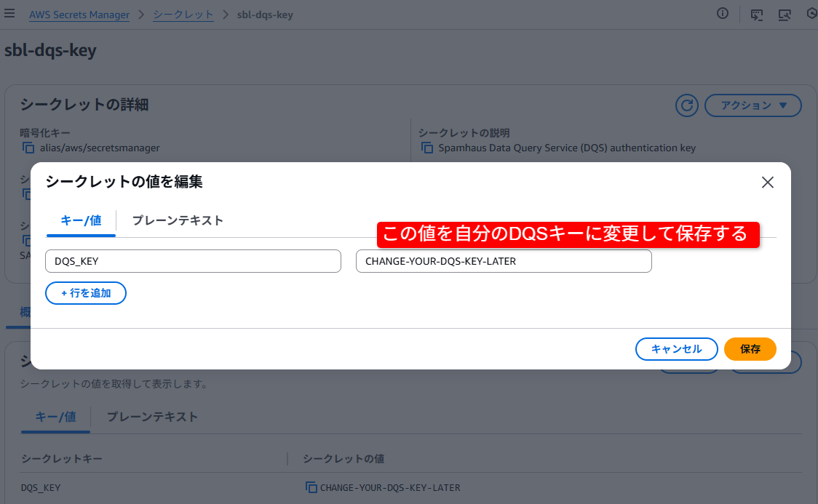Click the 保存 button
This screenshot has height=504, width=818.
[x=750, y=349]
